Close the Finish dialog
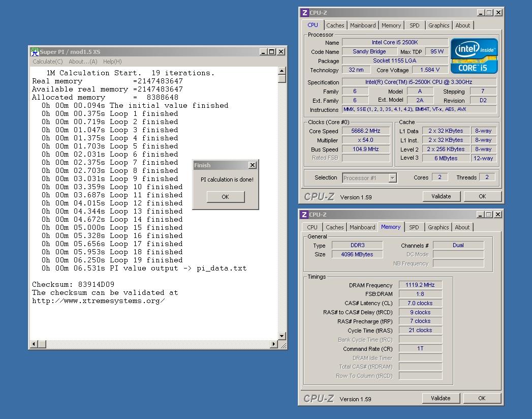Screen dimensions: 532x419 point(253,165)
